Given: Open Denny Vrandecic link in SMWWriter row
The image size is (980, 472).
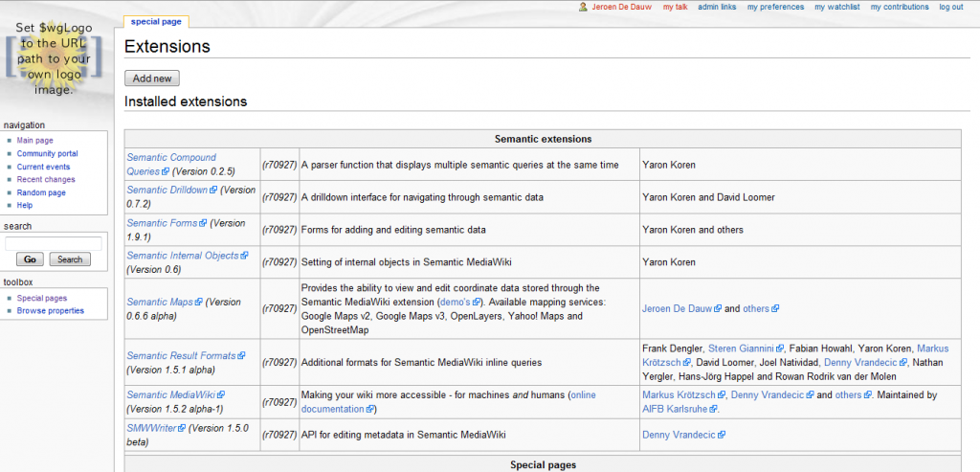Looking at the screenshot, I should pos(683,435).
